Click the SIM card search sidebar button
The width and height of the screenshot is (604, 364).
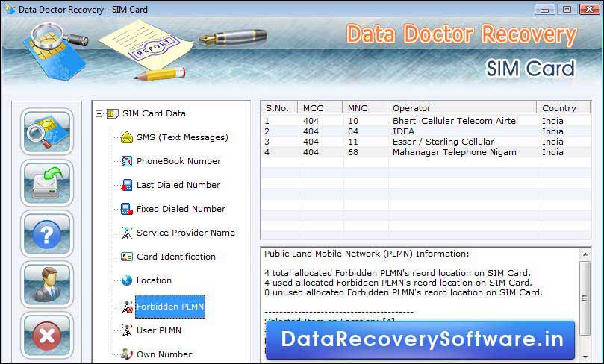(46, 131)
